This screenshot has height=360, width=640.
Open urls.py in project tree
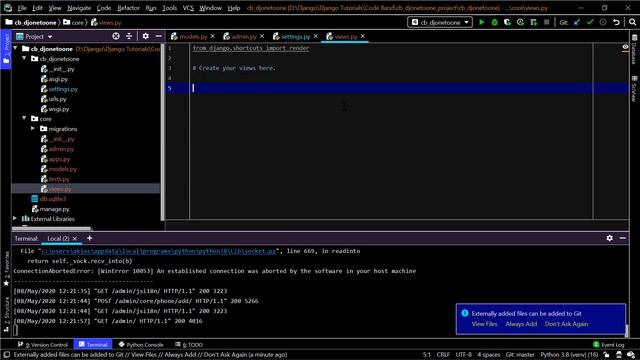[x=53, y=99]
